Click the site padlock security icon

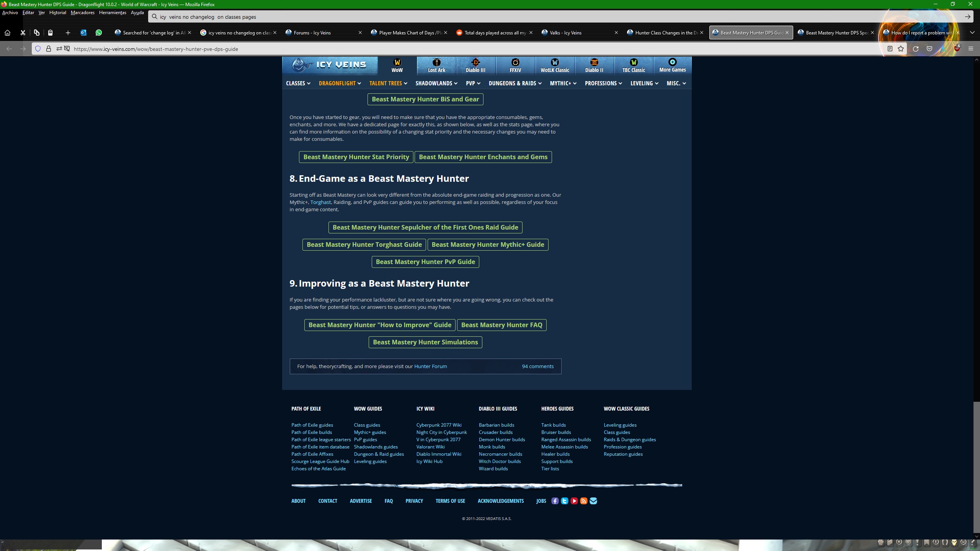point(49,49)
